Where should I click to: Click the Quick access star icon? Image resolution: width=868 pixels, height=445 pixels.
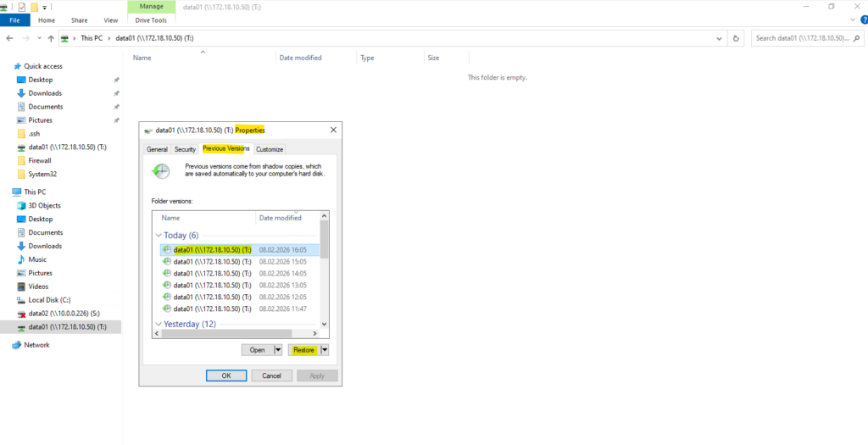17,66
